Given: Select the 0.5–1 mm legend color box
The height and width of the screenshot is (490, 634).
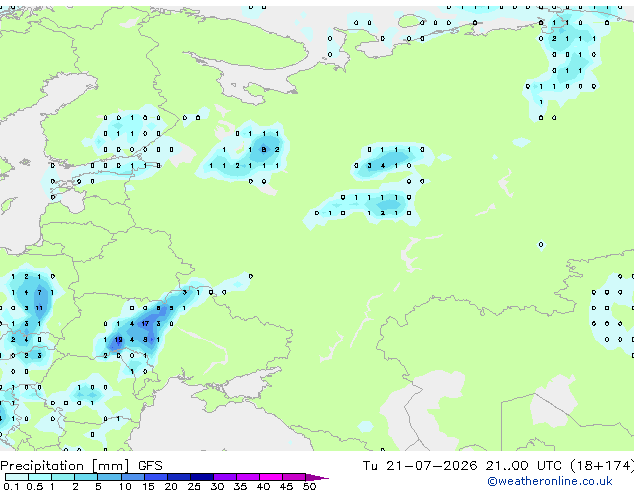Looking at the screenshot, I should 40,477.
